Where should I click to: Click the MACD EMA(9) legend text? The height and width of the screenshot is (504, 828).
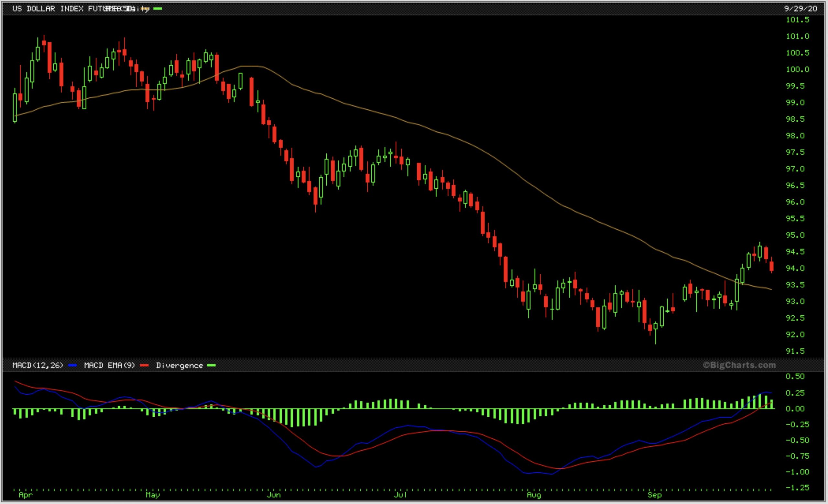tap(109, 366)
